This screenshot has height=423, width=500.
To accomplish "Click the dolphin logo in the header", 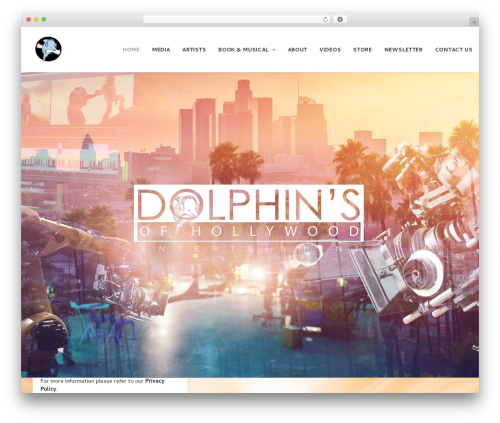I will pos(48,49).
